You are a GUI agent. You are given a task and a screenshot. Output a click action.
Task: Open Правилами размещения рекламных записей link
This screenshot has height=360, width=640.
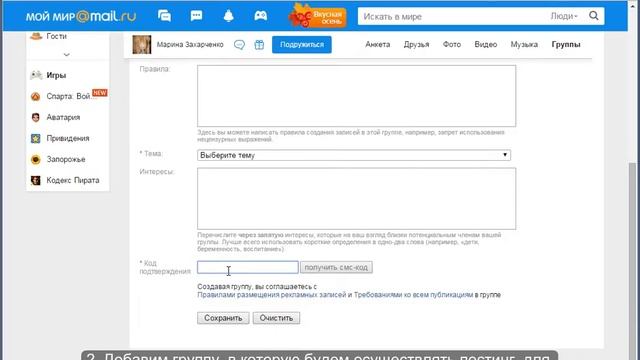[271, 295]
